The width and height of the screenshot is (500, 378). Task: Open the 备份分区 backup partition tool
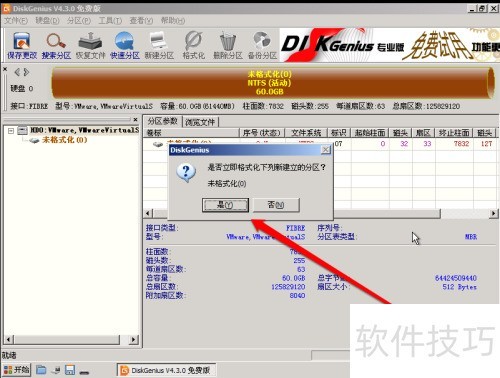tap(262, 45)
